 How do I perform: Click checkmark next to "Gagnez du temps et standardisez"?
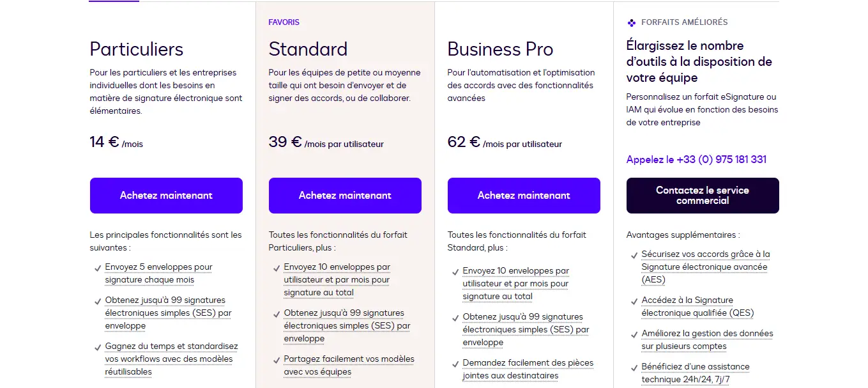click(x=96, y=346)
